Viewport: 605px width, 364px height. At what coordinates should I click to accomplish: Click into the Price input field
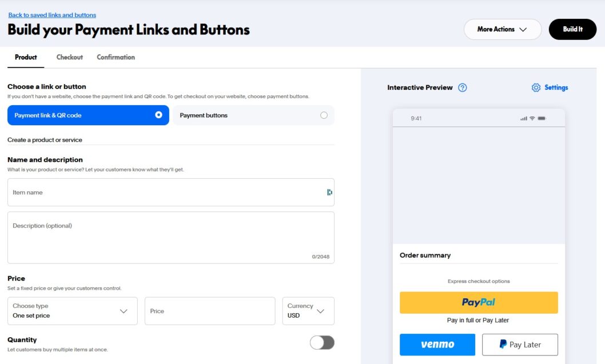pyautogui.click(x=210, y=311)
